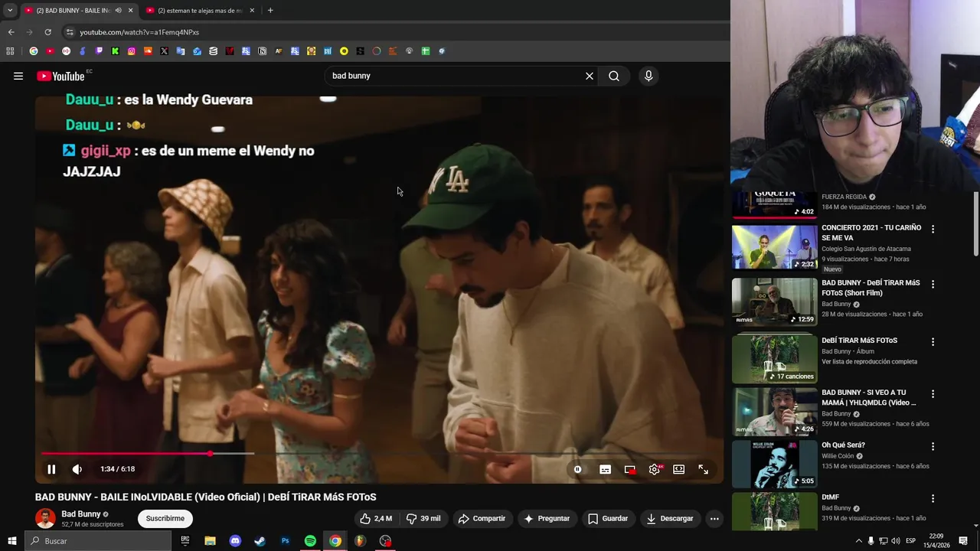Toggle subtitles in the player
The width and height of the screenshot is (980, 551).
click(605, 469)
